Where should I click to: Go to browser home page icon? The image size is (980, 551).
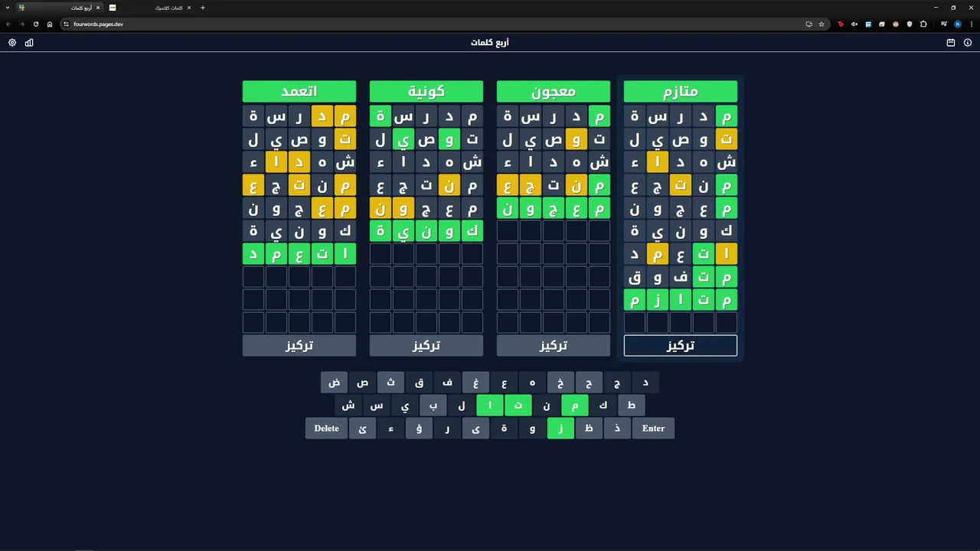[50, 24]
